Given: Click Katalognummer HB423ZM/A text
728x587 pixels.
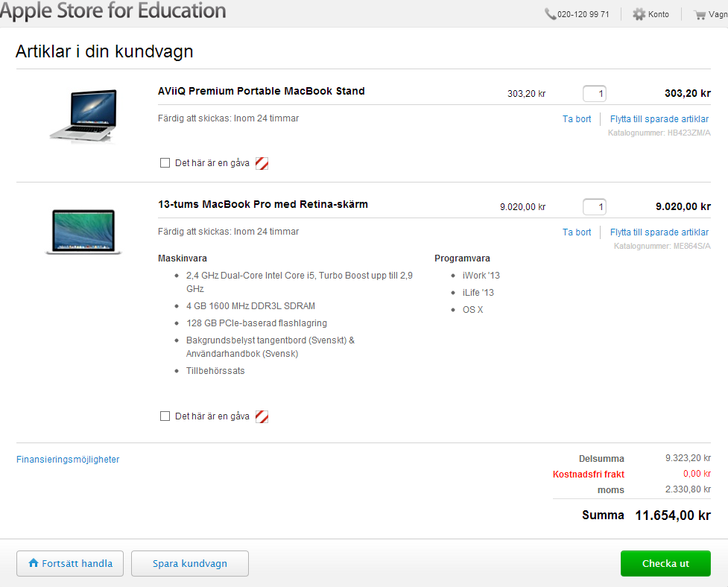Looking at the screenshot, I should (x=659, y=133).
